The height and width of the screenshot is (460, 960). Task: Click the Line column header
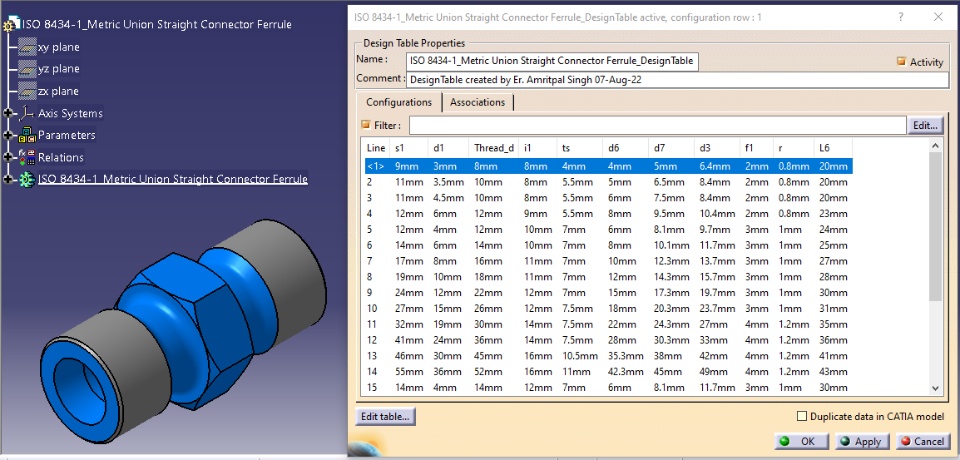(x=376, y=148)
